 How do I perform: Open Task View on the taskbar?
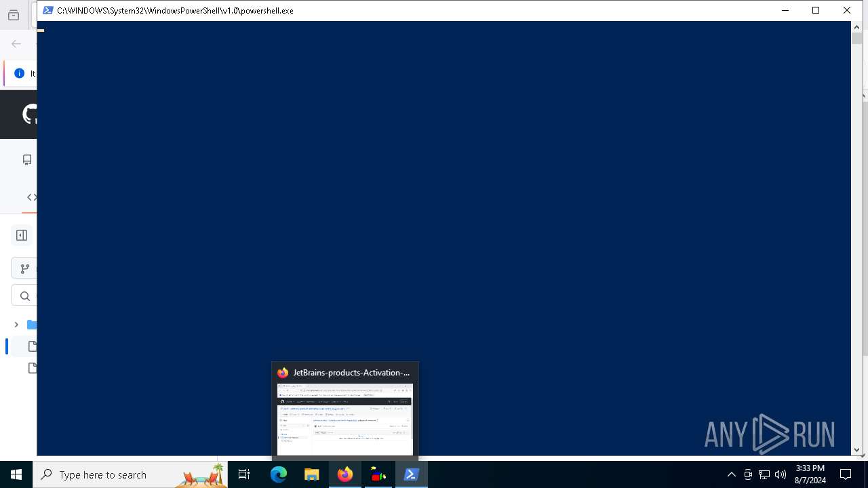(244, 474)
